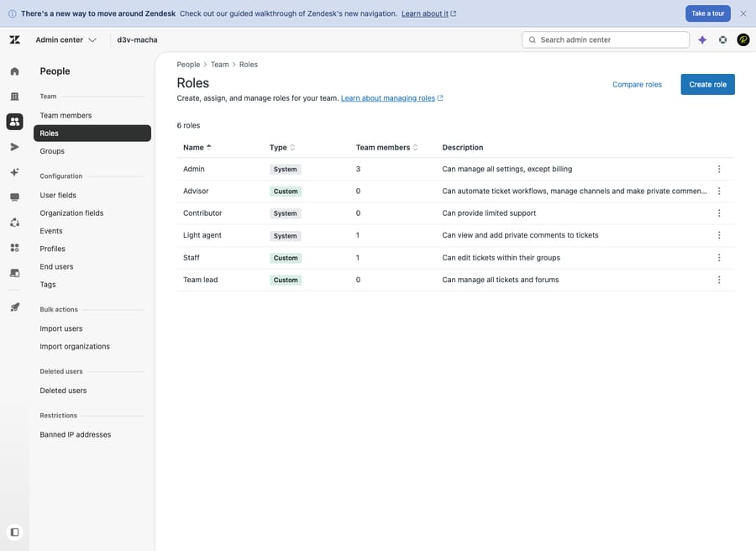This screenshot has width=756, height=551.
Task: Click the Compare roles link
Action: click(x=637, y=84)
